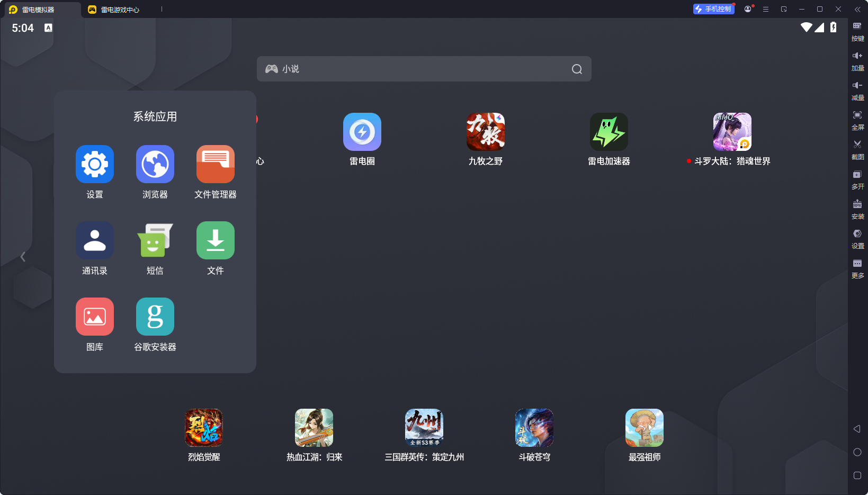
Task: Click the 手机控制 button
Action: pos(713,9)
